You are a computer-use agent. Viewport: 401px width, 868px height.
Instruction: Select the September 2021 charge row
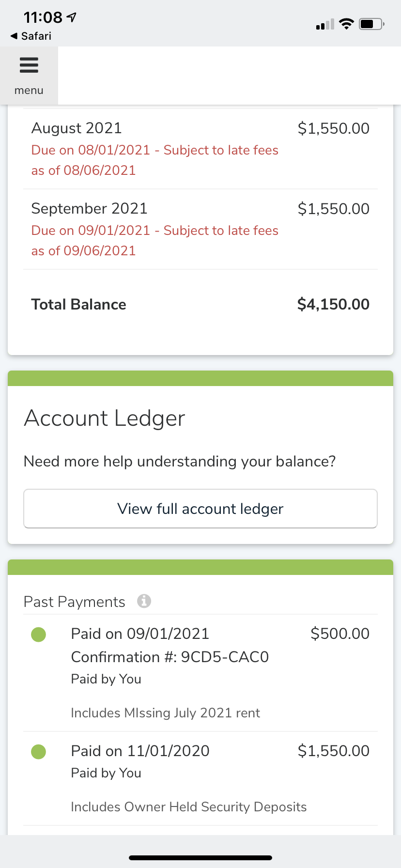(200, 229)
